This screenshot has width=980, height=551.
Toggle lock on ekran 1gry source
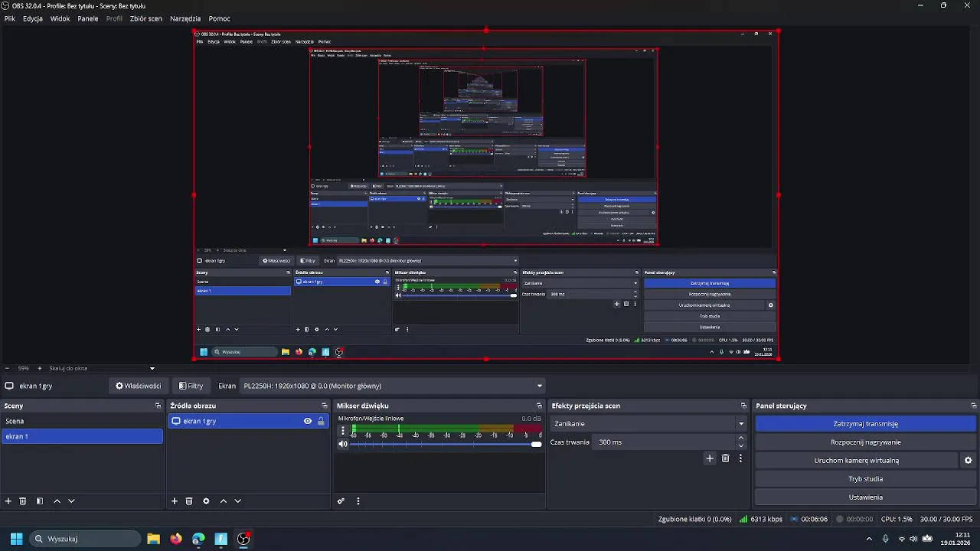pos(321,421)
